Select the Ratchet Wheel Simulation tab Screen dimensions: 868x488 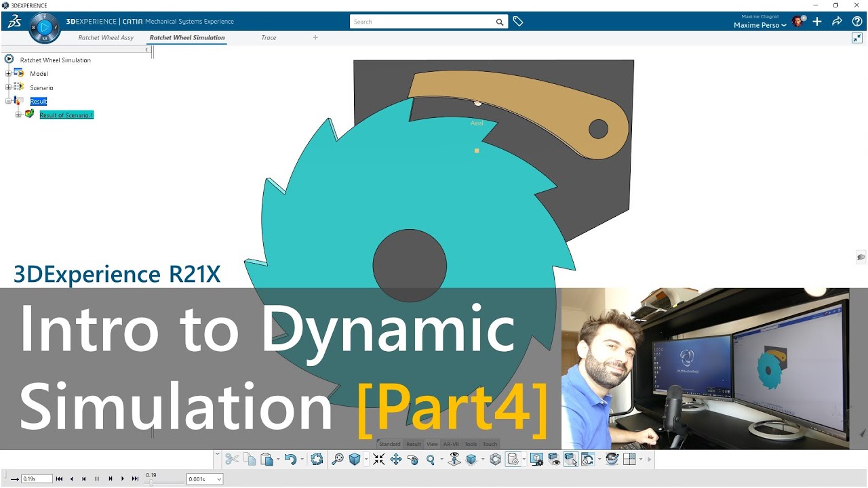tap(187, 38)
